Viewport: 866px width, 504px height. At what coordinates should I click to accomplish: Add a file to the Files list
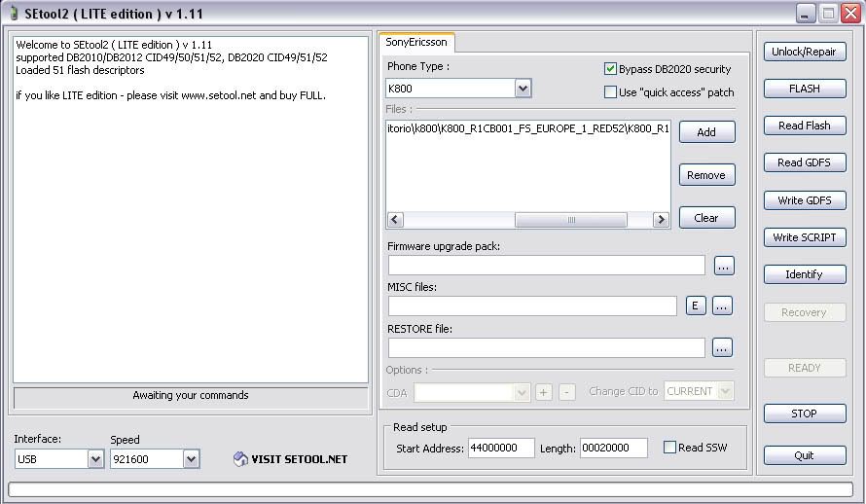[707, 132]
